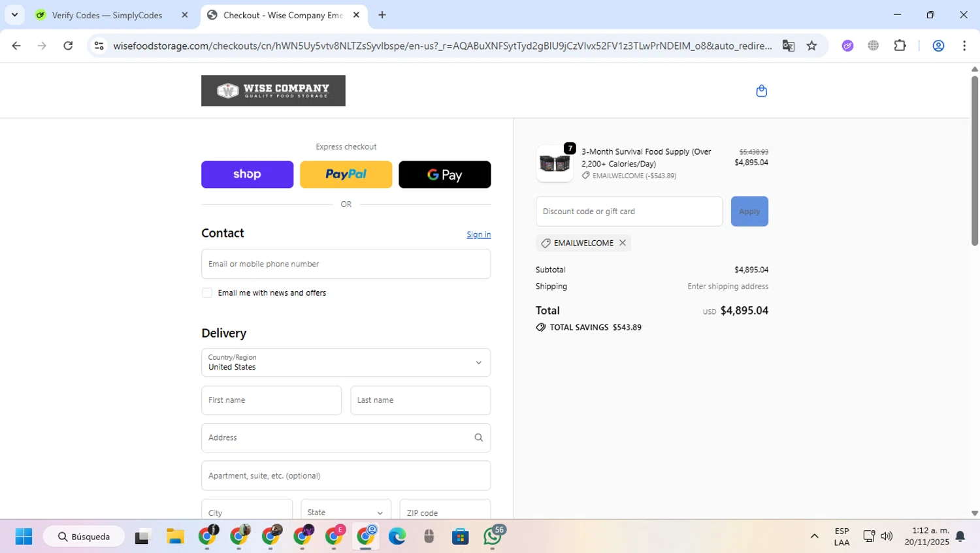Screen dimensions: 980x553
Task: Click the TOTAL SAVINGS $543.89 text
Action: pyautogui.click(x=595, y=327)
